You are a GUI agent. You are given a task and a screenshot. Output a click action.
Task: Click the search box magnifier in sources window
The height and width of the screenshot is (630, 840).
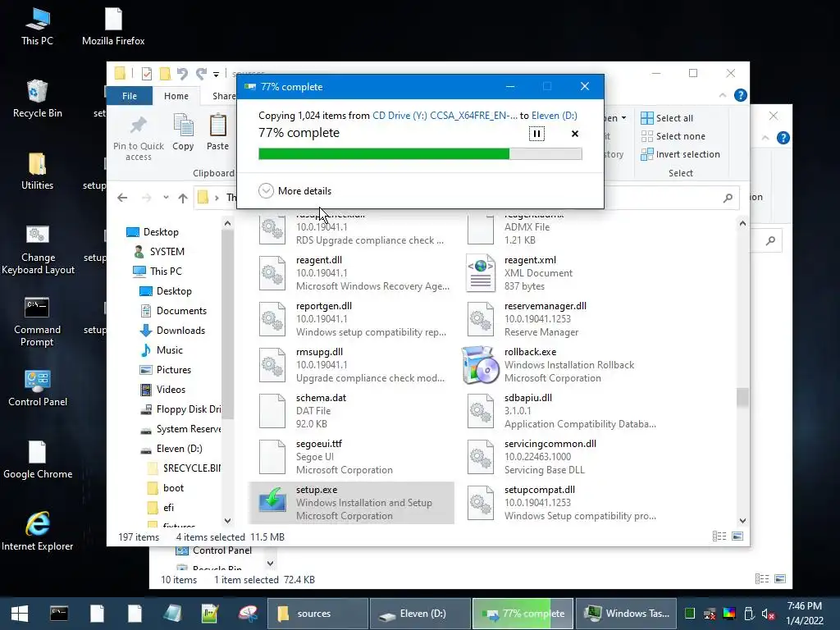coord(728,199)
